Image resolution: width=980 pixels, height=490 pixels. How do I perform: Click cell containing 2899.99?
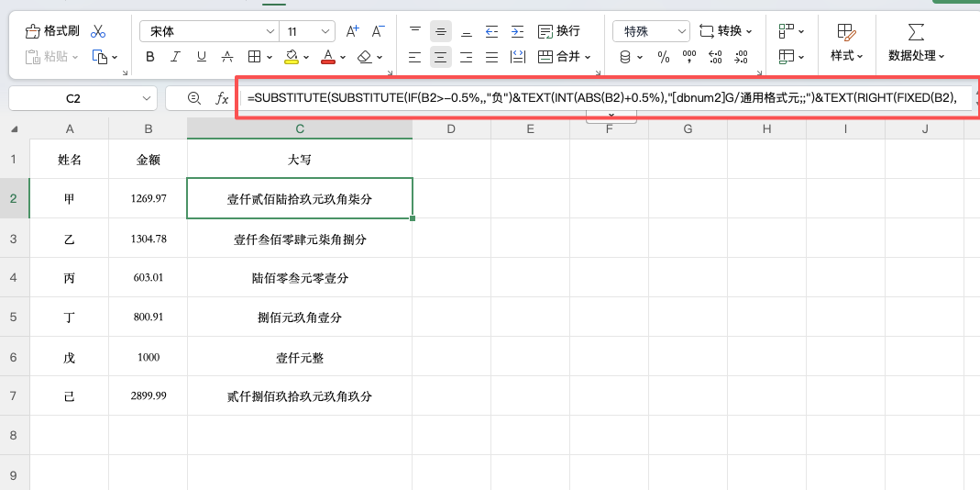[149, 395]
